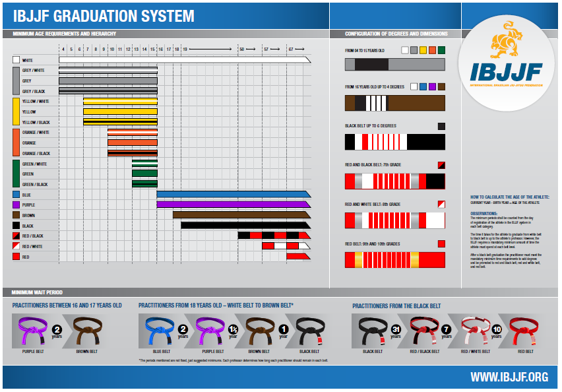The image size is (562, 392).
Task: Click the age 67 column label
Action: [x=291, y=49]
